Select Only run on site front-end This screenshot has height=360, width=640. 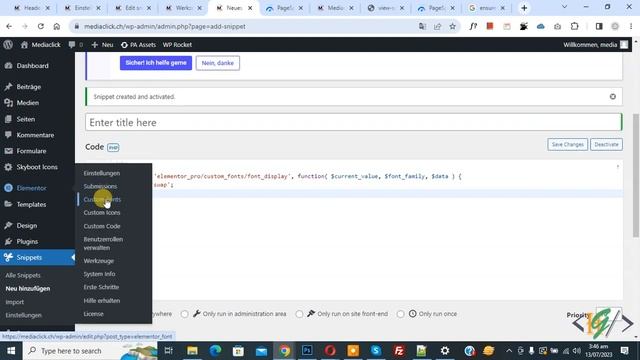(299, 314)
